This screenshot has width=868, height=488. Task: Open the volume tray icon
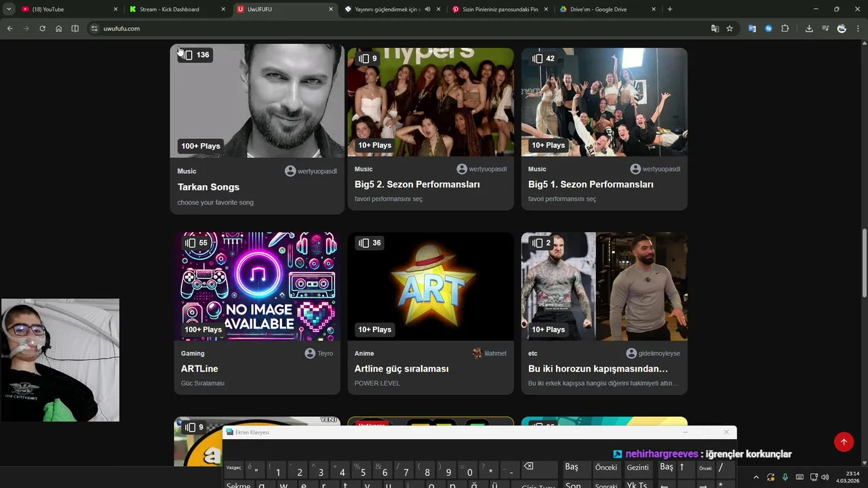pos(825,478)
